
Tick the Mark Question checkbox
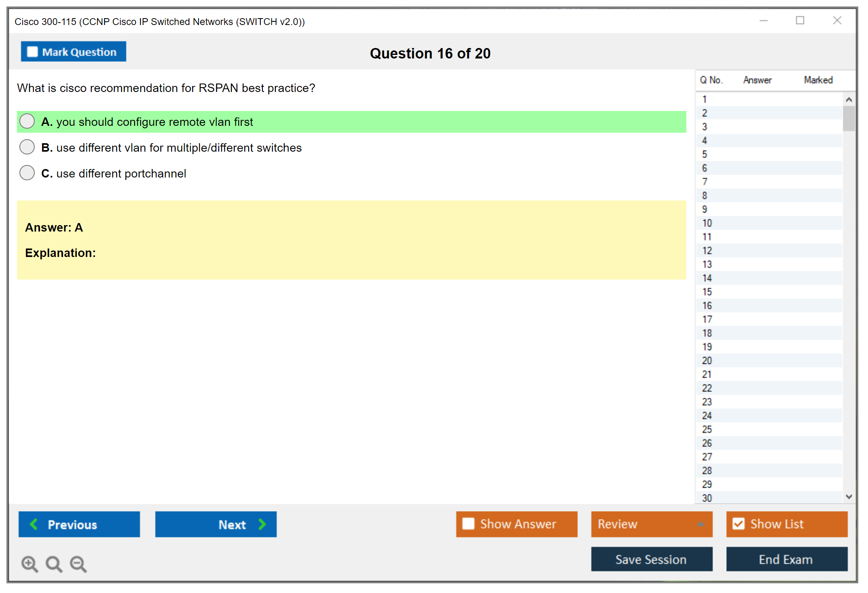tap(32, 52)
